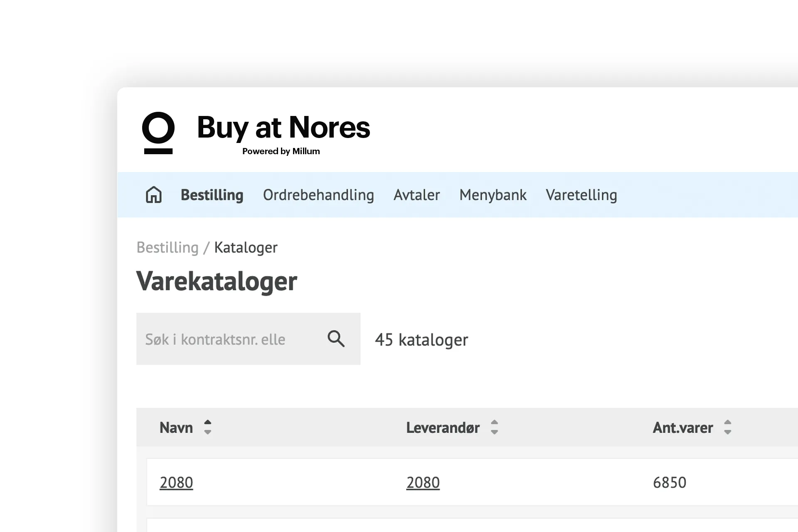Sort the table by Navn column
Image resolution: width=798 pixels, height=532 pixels.
click(207, 427)
